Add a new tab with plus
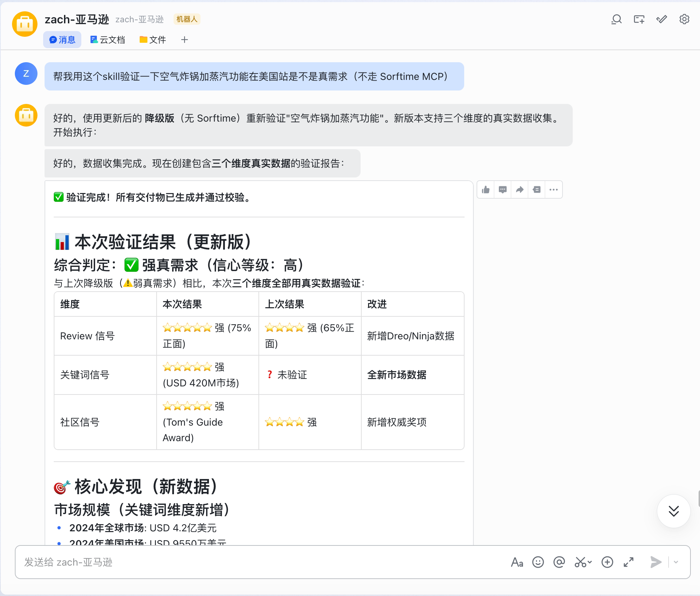 point(184,40)
